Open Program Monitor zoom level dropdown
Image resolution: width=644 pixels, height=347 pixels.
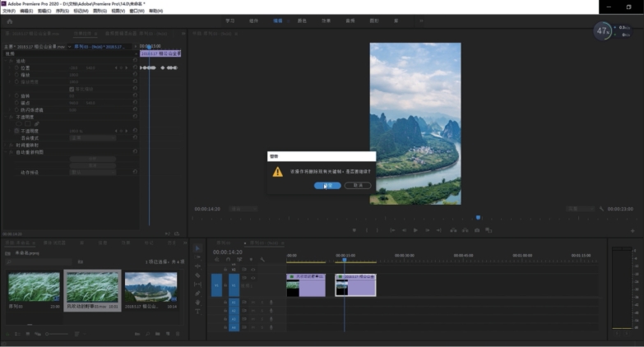(x=243, y=209)
